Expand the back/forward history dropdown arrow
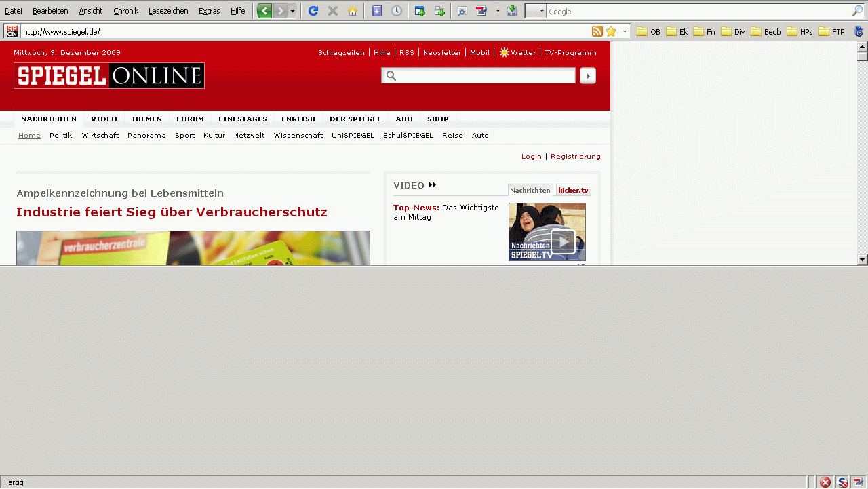The image size is (868, 489). (292, 11)
